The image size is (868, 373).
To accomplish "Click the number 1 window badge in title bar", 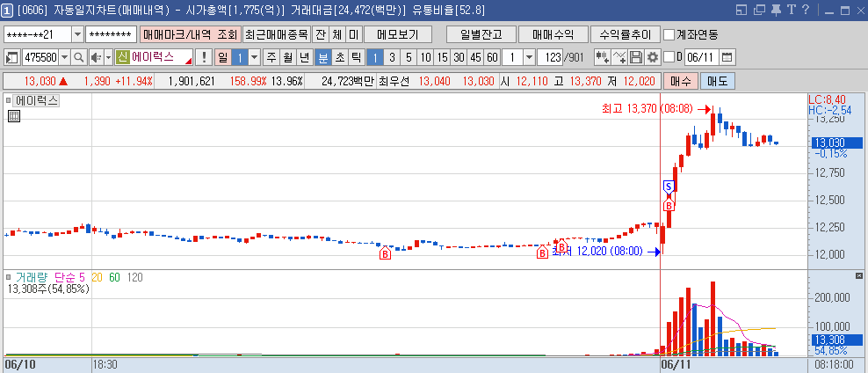I will pos(8,10).
